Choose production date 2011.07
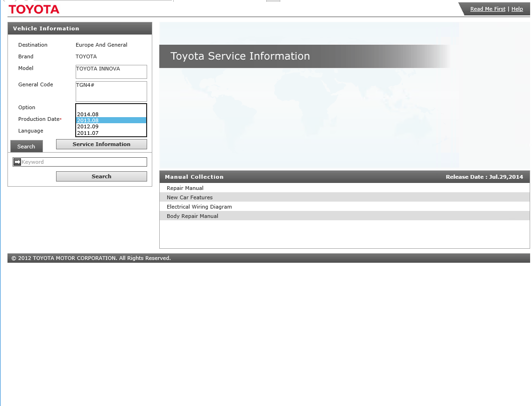The height and width of the screenshot is (406, 532). (111, 133)
